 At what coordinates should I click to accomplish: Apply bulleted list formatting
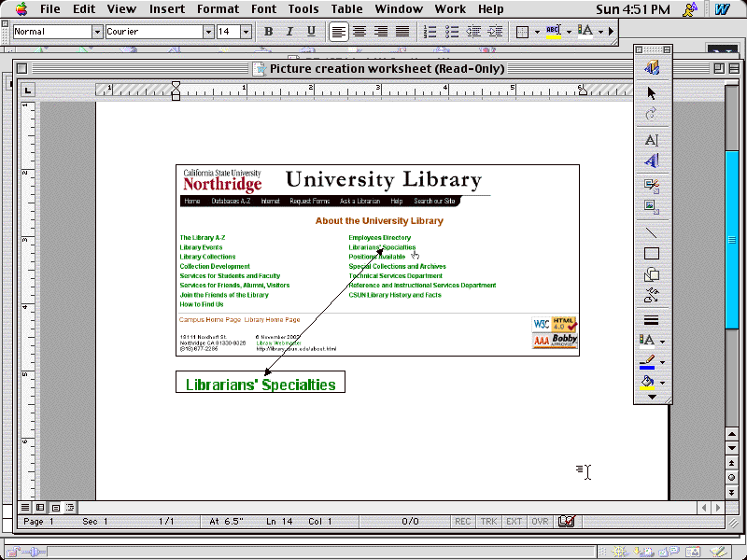coord(452,32)
